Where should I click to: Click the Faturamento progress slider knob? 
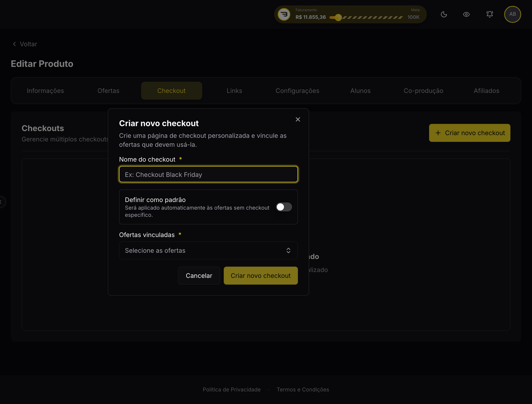[x=338, y=17]
